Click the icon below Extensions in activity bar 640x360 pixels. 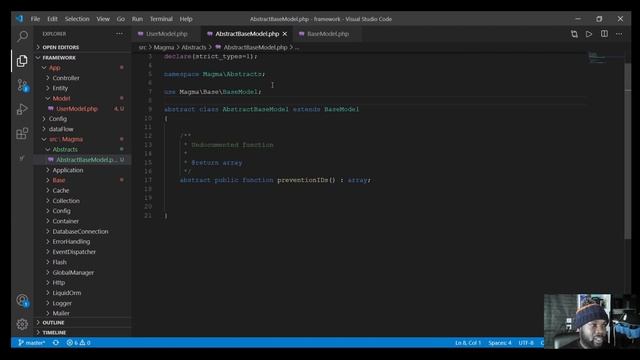point(22,158)
